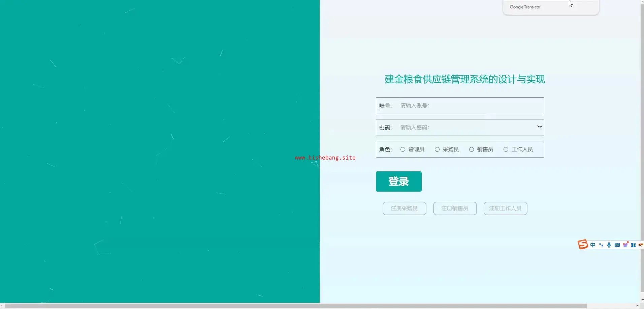Click the microphone voice input icon
This screenshot has height=309, width=644.
pyautogui.click(x=609, y=245)
